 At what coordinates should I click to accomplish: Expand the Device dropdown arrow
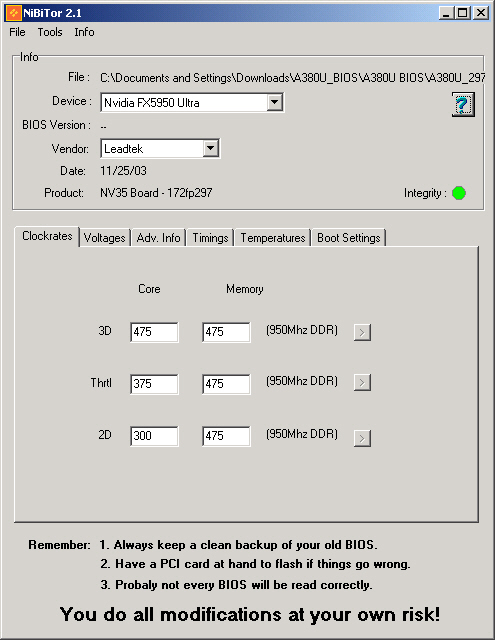coord(275,102)
